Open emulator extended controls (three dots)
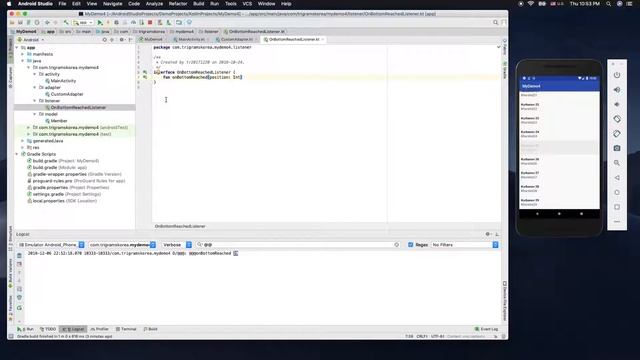The image size is (640, 360). [617, 222]
